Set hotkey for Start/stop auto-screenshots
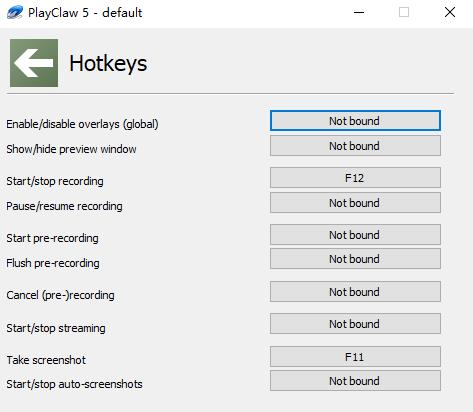 point(355,381)
